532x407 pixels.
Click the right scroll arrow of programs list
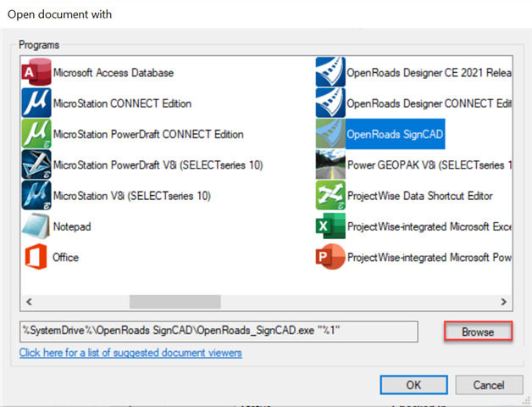503,302
